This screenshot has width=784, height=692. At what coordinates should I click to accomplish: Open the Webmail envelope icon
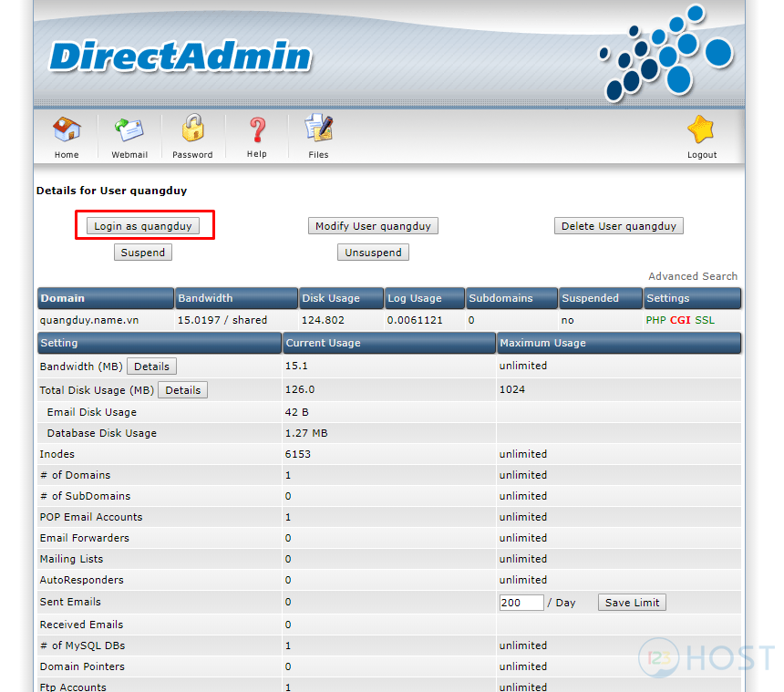pyautogui.click(x=129, y=130)
